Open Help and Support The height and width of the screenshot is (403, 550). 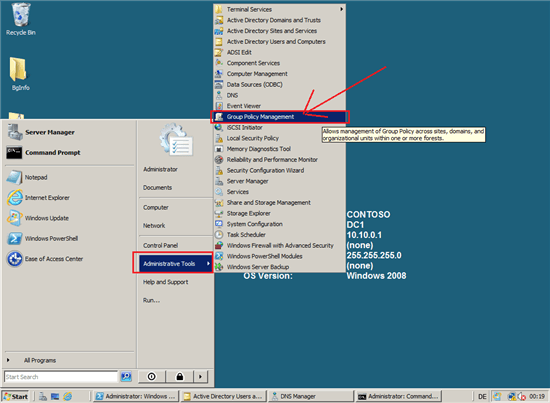tap(165, 282)
